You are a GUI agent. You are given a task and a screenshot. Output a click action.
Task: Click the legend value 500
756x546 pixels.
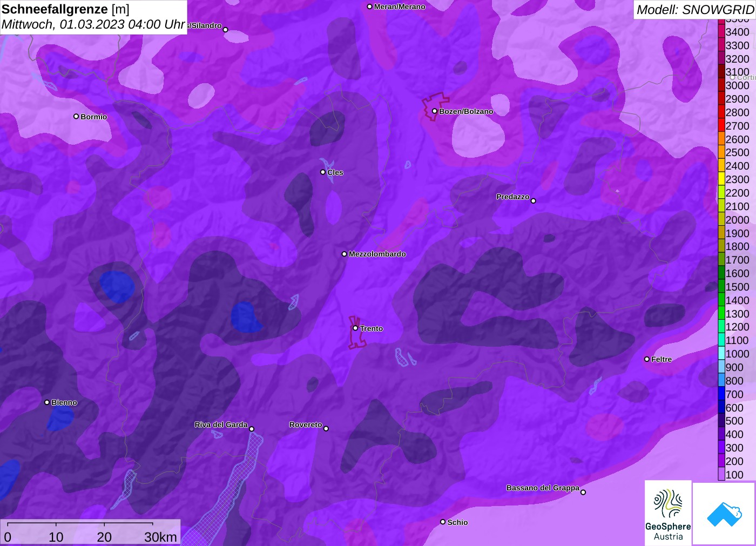pos(734,421)
